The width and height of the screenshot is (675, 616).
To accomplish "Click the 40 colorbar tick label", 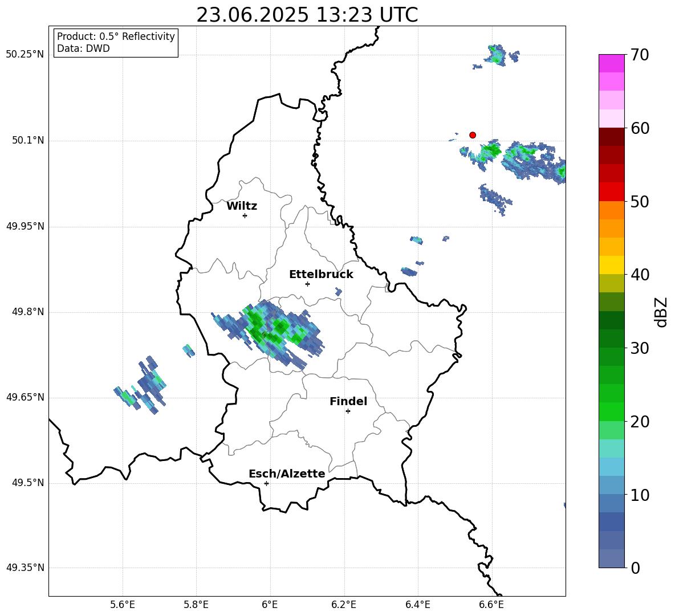I will click(x=640, y=275).
